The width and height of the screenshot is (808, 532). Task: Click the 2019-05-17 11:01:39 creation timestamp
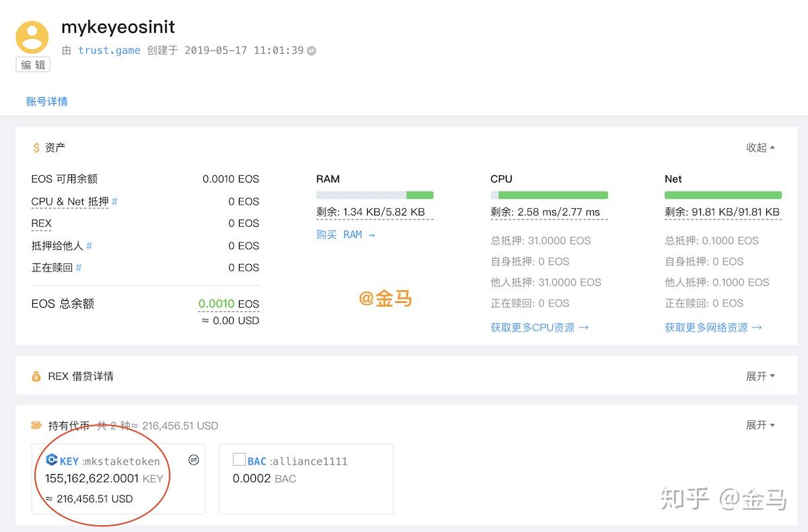tap(244, 51)
